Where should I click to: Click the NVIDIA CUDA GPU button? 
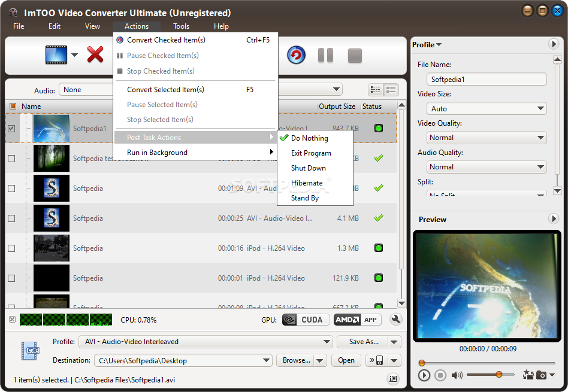[x=306, y=320]
